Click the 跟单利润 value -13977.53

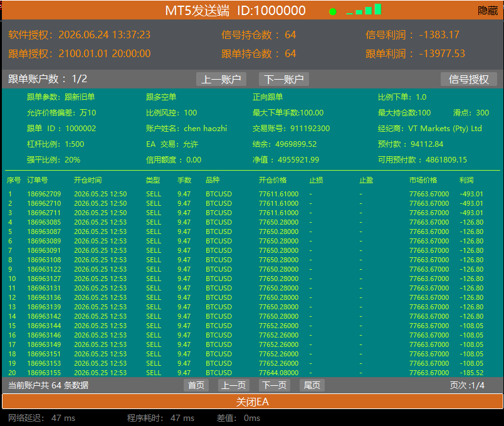tap(442, 53)
